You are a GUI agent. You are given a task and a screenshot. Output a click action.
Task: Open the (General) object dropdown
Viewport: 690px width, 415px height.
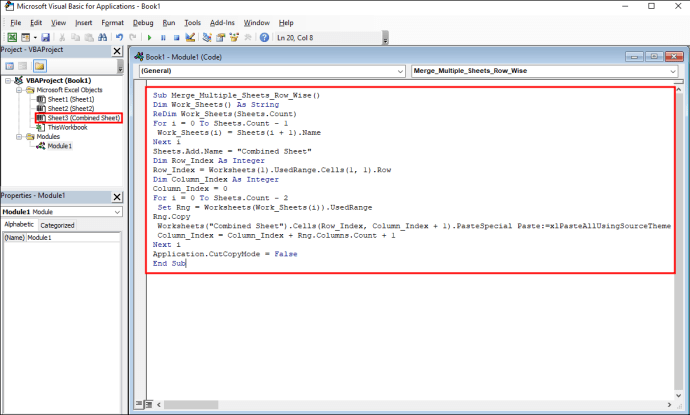(x=272, y=71)
